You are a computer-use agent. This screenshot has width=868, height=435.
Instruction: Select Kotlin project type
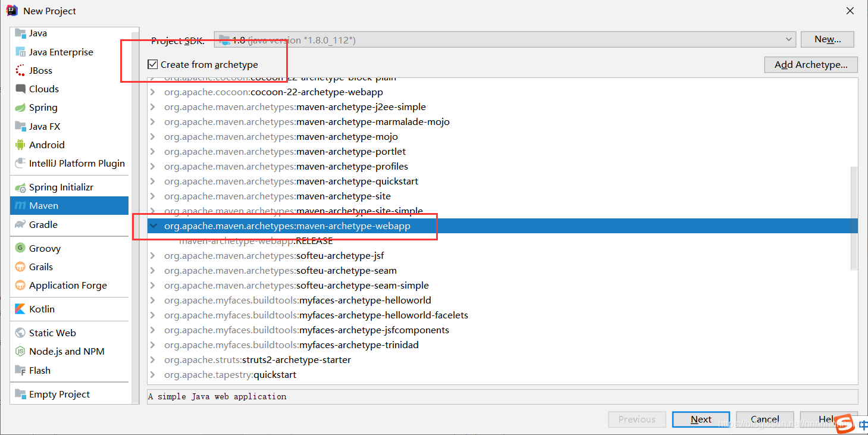pos(69,309)
